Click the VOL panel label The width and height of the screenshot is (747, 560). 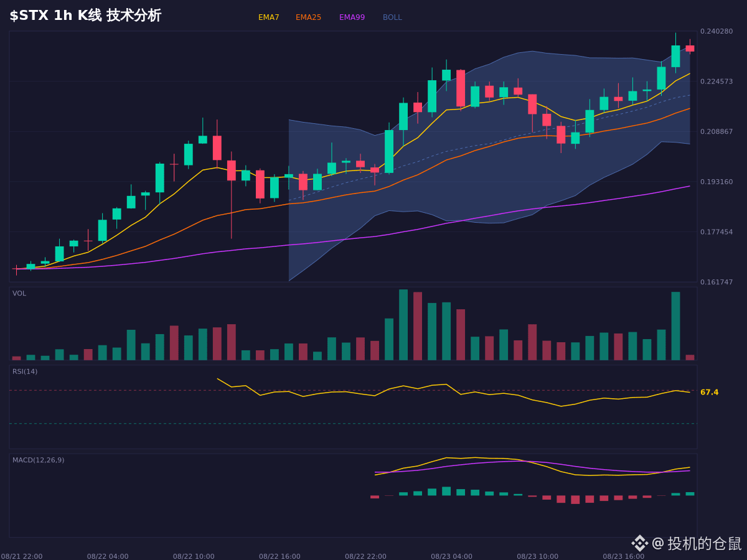19,294
